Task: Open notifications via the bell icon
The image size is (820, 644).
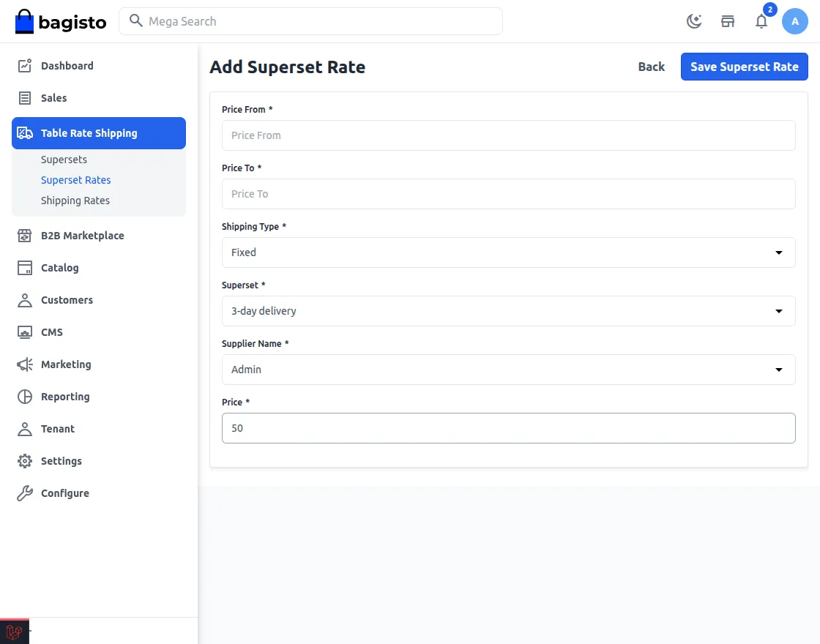Action: pyautogui.click(x=761, y=21)
